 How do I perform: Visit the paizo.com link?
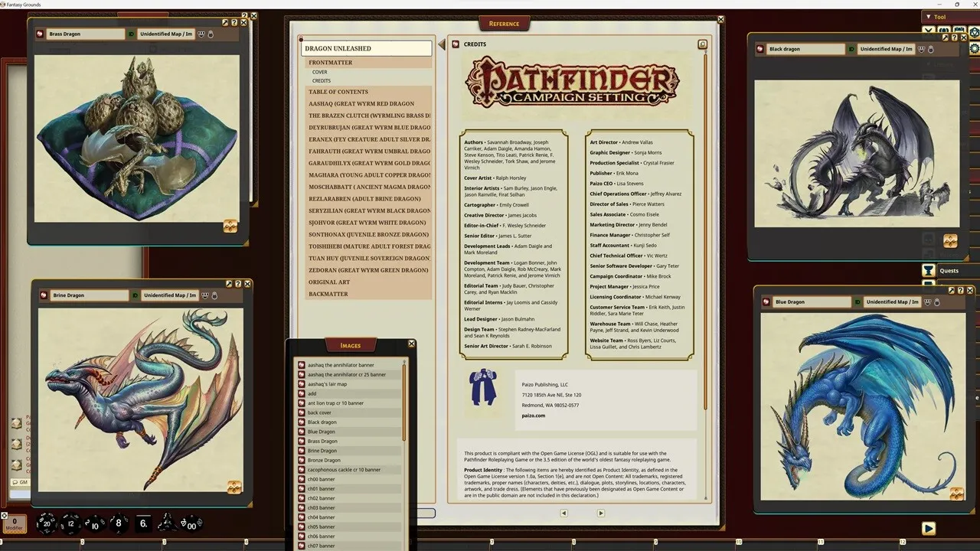(x=534, y=416)
